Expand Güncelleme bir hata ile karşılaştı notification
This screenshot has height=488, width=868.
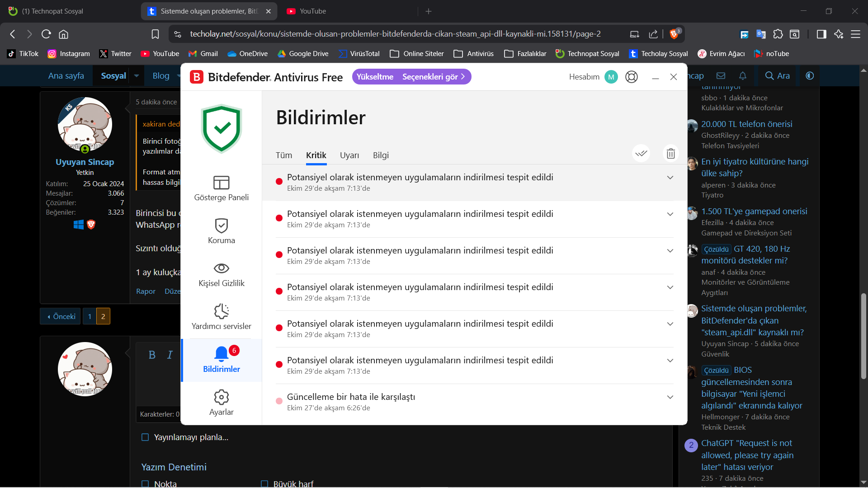[670, 397]
